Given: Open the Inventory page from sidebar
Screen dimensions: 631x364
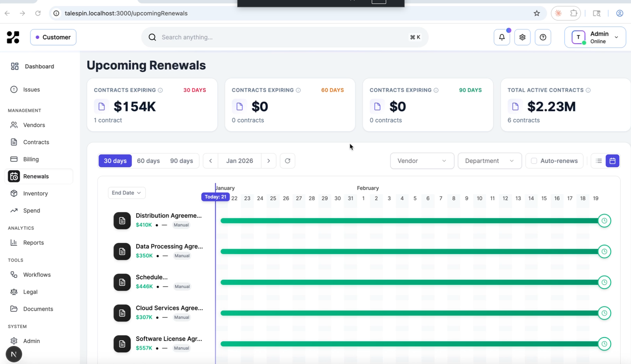Looking at the screenshot, I should pos(36,193).
